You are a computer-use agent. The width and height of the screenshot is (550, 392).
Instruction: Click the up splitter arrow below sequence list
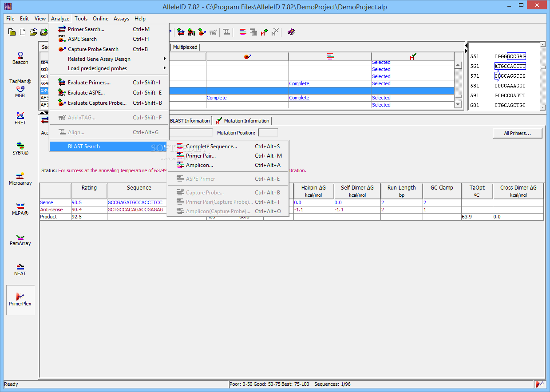coord(42,113)
